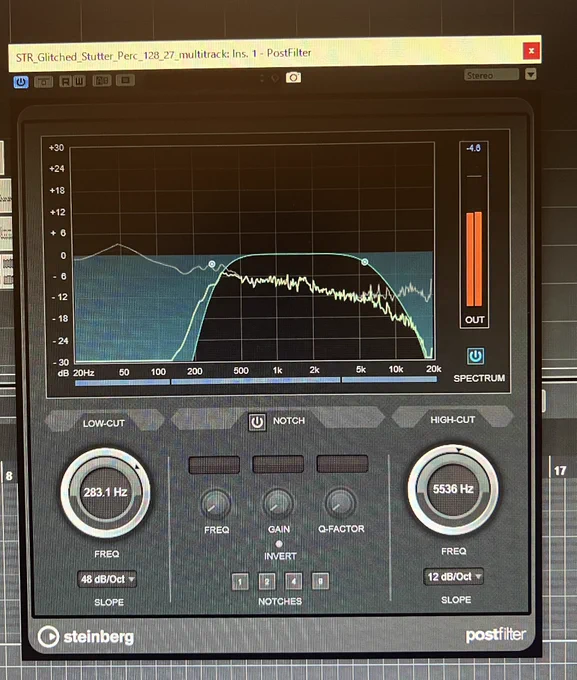Click bar 17 on the background ruler
The height and width of the screenshot is (680, 577).
click(560, 471)
